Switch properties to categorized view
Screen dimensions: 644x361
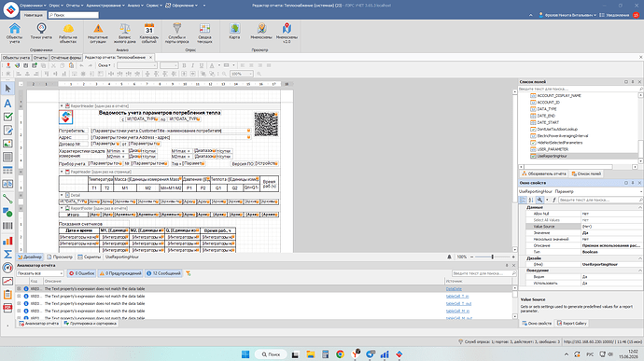pyautogui.click(x=523, y=200)
